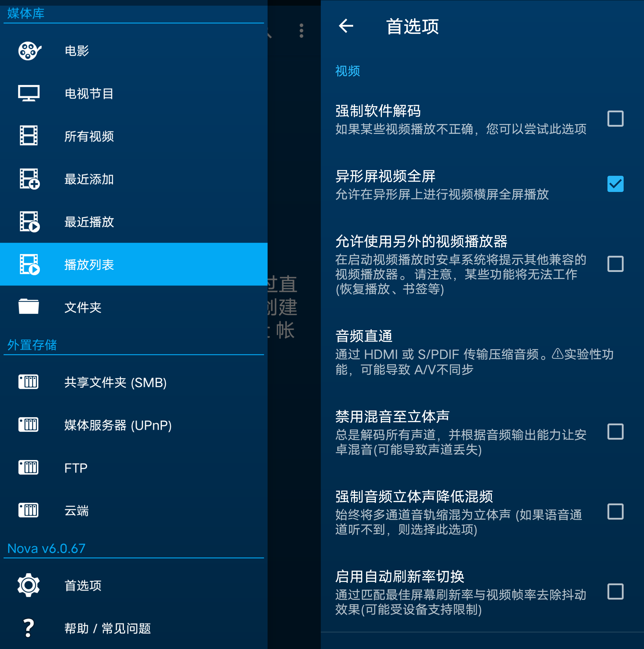This screenshot has height=649, width=644.
Task: Open Recently Added filmstrip plus icon
Action: pyautogui.click(x=30, y=179)
